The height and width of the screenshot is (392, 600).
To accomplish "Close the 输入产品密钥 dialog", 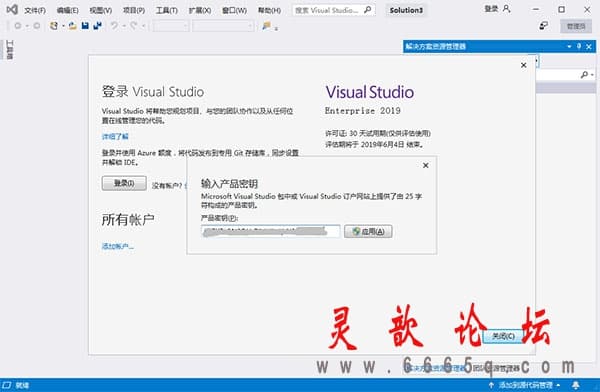I will [x=426, y=165].
